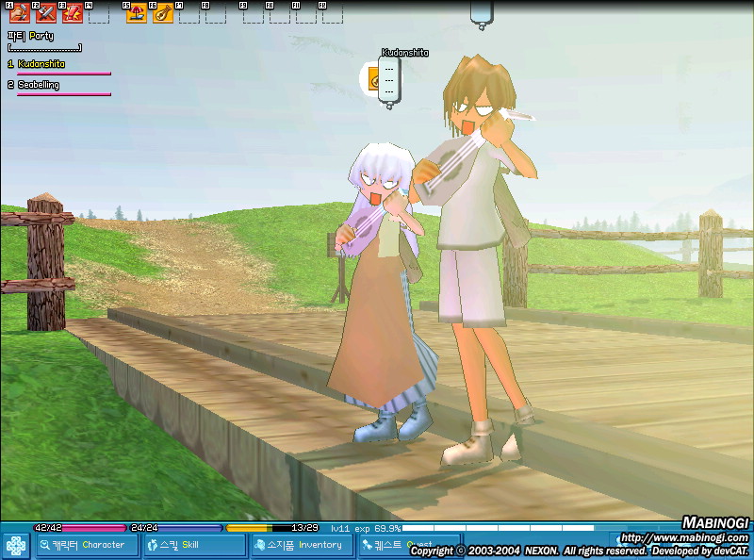The width and height of the screenshot is (754, 560).
Task: Click the brown-haired character Kudanshita
Action: coord(476,260)
